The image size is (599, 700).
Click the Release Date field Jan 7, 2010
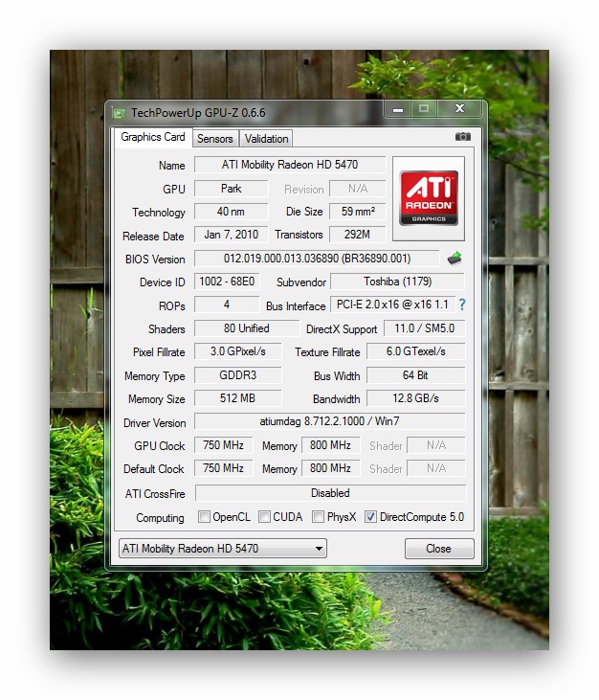coord(231,235)
